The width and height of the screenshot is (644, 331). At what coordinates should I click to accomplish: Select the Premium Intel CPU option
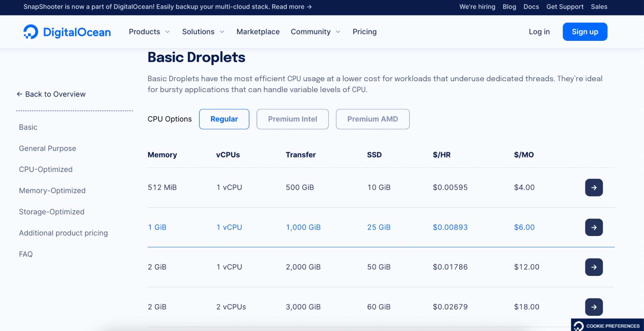point(293,119)
